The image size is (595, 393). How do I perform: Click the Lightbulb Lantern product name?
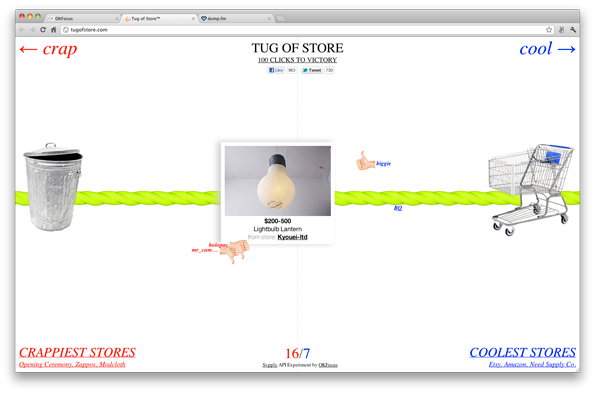coord(278,229)
